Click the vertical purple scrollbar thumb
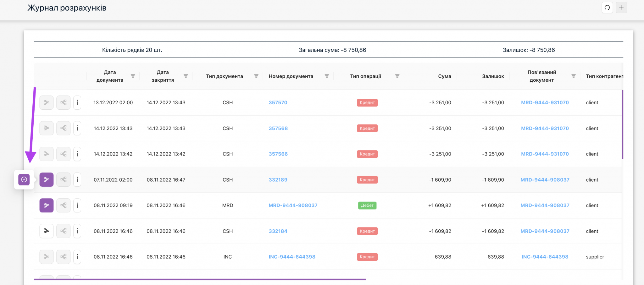Image resolution: width=644 pixels, height=285 pixels. pos(622,124)
